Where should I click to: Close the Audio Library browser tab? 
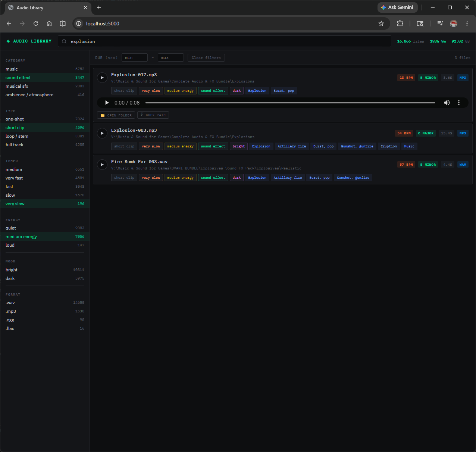(x=85, y=7)
